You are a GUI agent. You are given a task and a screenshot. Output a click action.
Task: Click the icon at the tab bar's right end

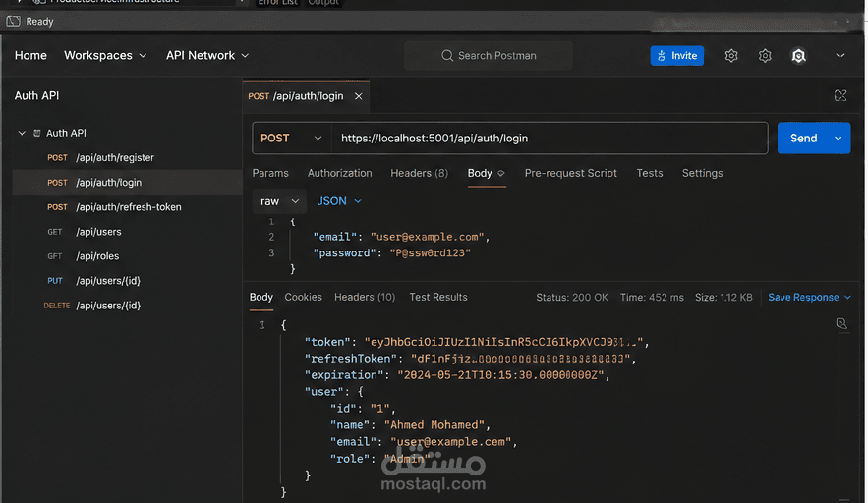click(840, 95)
